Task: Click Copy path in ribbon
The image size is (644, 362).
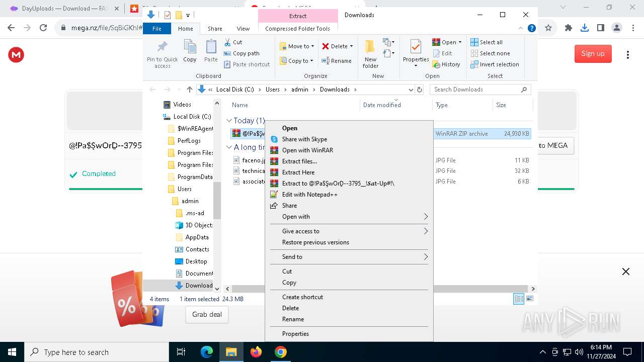Action: 242,53
